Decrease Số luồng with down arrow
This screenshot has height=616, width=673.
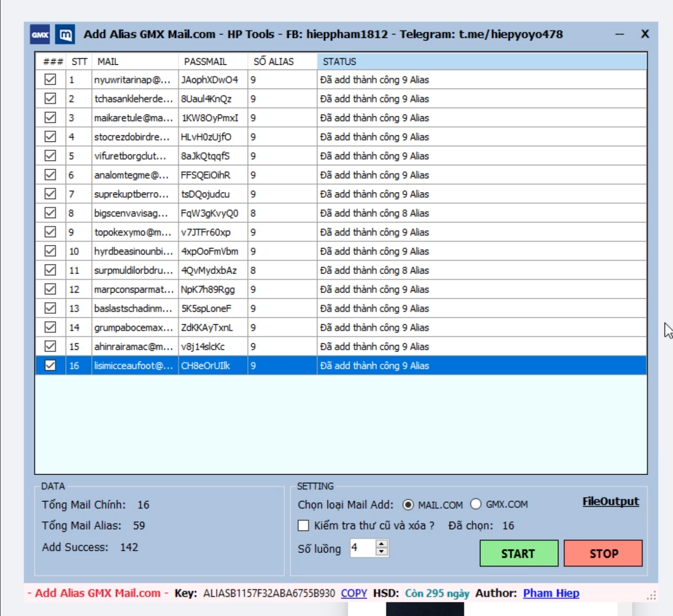point(382,552)
